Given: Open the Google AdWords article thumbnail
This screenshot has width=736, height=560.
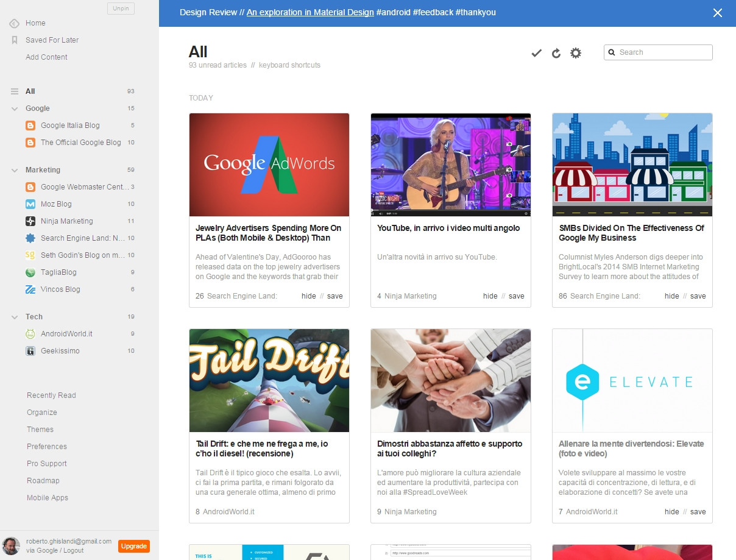Looking at the screenshot, I should [269, 165].
